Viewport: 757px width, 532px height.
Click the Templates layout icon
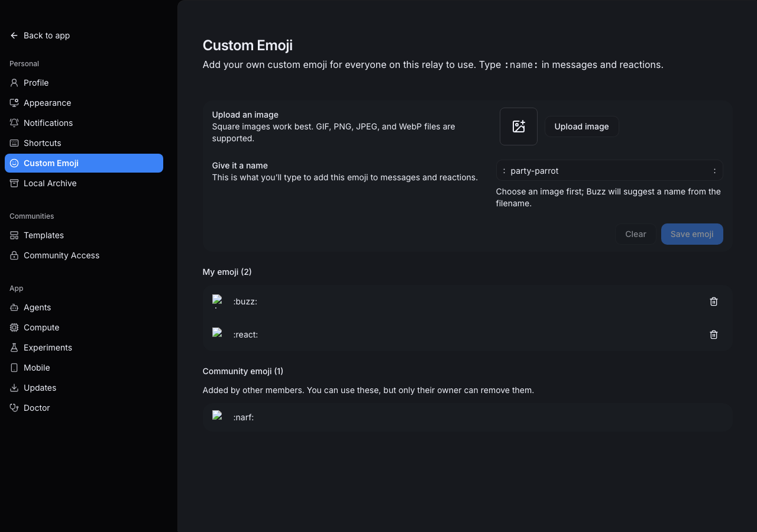[14, 235]
